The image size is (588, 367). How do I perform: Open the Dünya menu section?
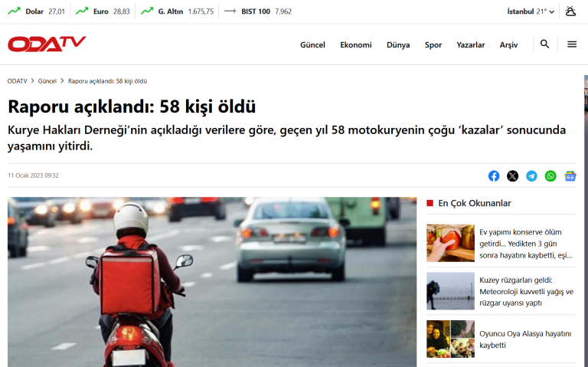398,44
